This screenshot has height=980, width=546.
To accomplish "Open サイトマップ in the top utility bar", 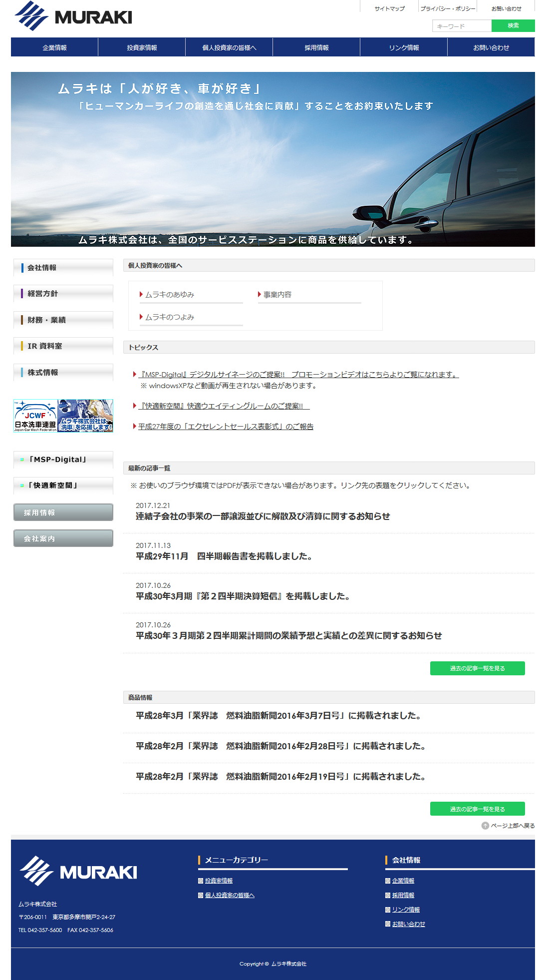I will [389, 8].
